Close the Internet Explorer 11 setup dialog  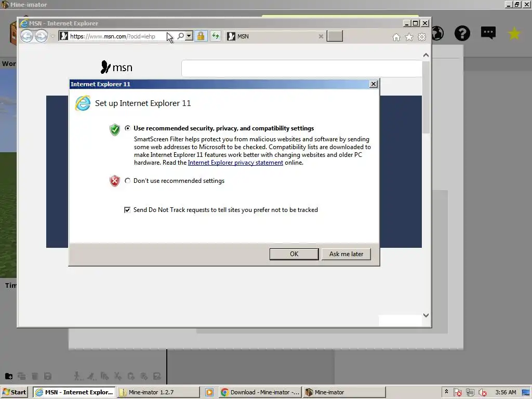click(x=373, y=84)
